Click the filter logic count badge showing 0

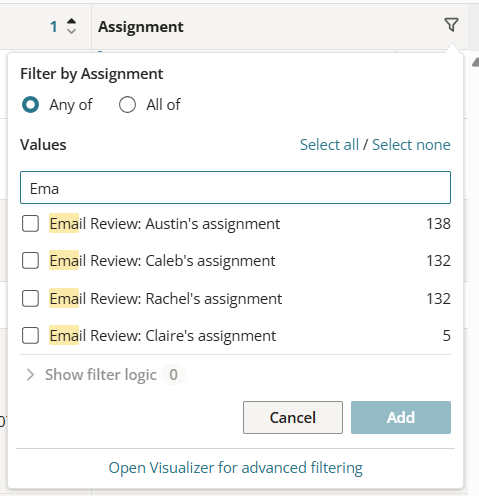(x=173, y=375)
